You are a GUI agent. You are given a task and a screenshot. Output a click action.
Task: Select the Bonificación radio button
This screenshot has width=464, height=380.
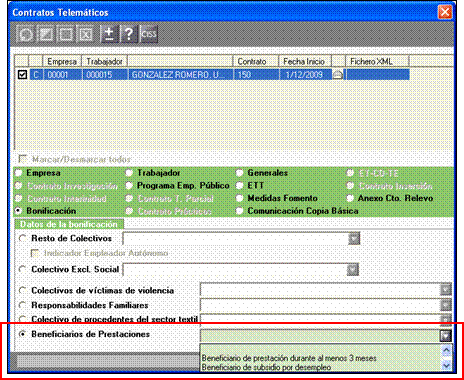tap(19, 211)
